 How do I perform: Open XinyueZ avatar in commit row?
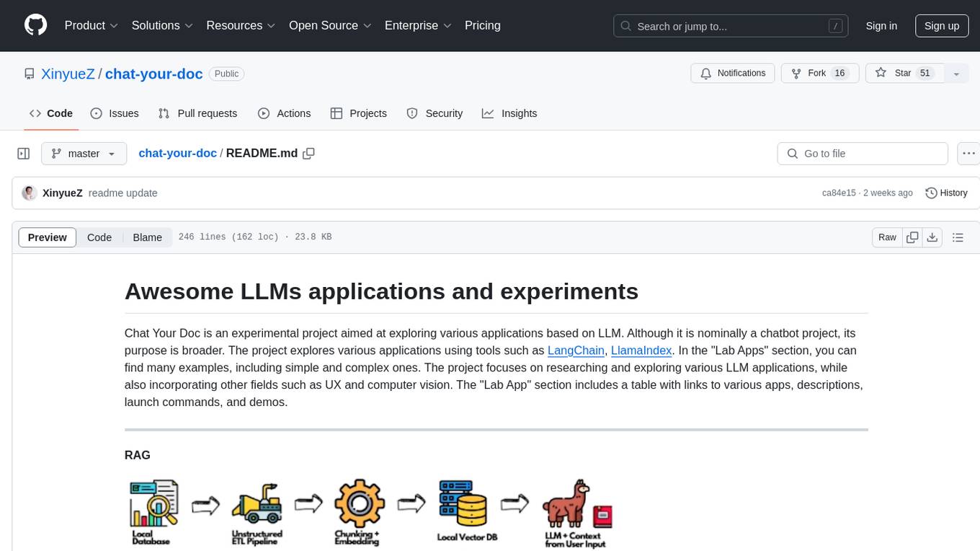point(30,193)
